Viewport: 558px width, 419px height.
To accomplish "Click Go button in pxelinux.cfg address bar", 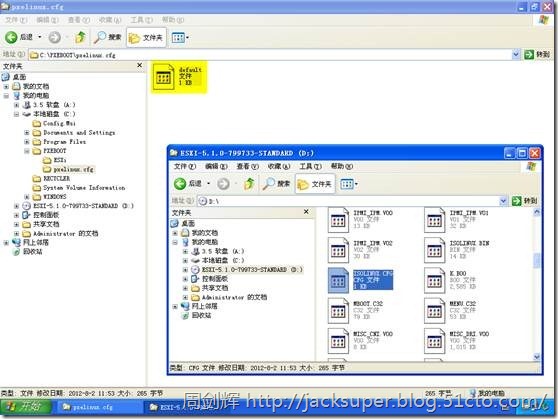I will [x=537, y=54].
